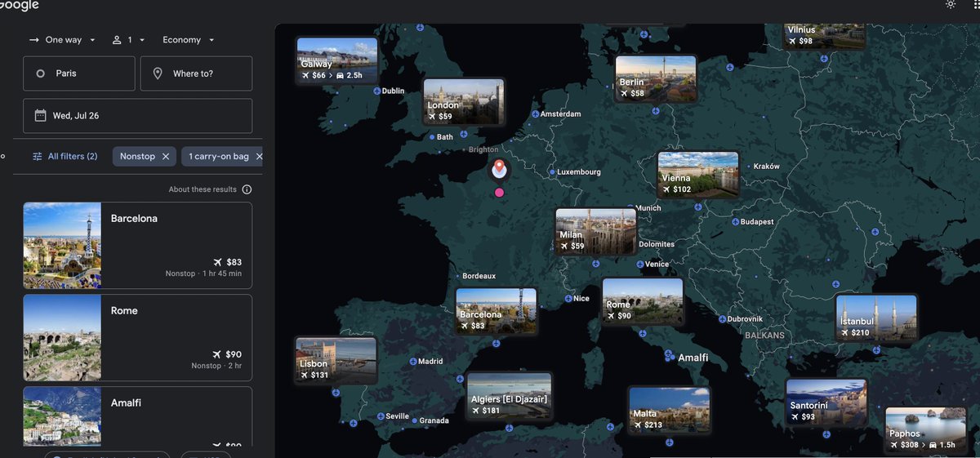Viewport: 980px width, 458px height.
Task: Click the Amalfi map label
Action: 693,358
